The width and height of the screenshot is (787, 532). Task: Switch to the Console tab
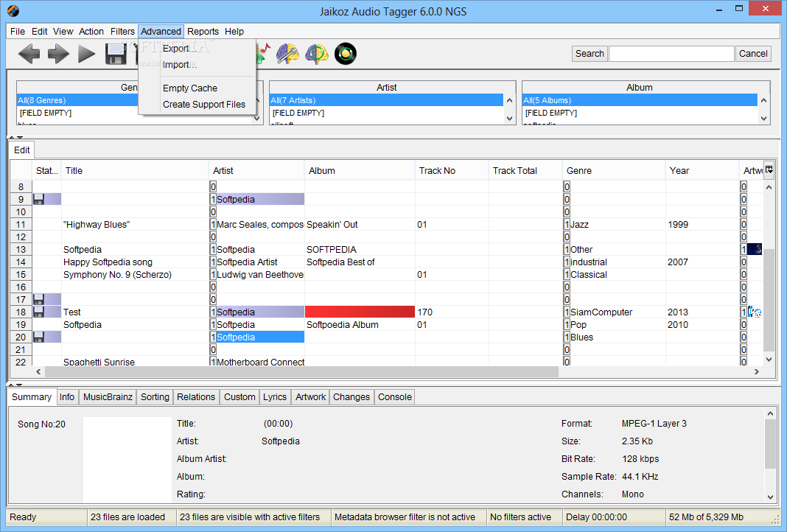(x=394, y=397)
